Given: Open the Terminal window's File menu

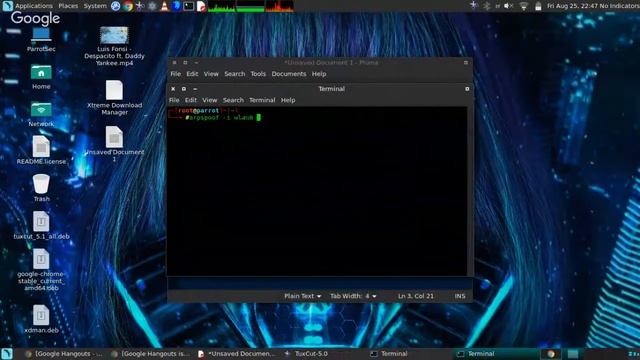Looking at the screenshot, I should [x=174, y=100].
